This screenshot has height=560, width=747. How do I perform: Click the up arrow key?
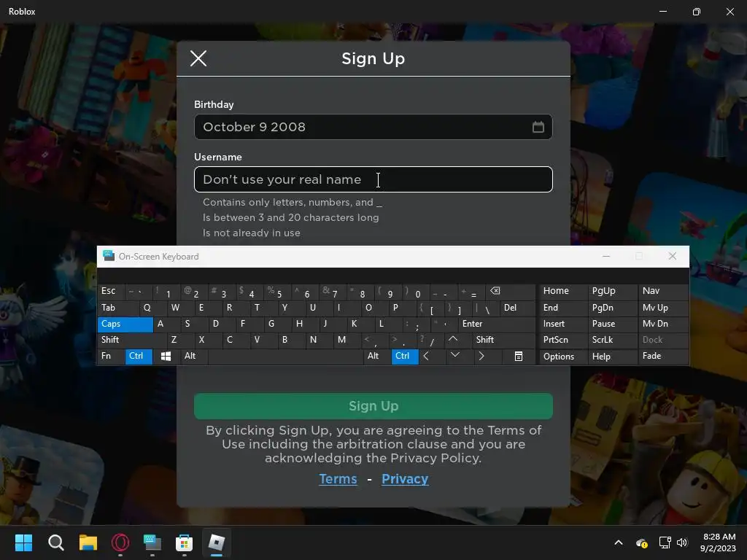458,340
